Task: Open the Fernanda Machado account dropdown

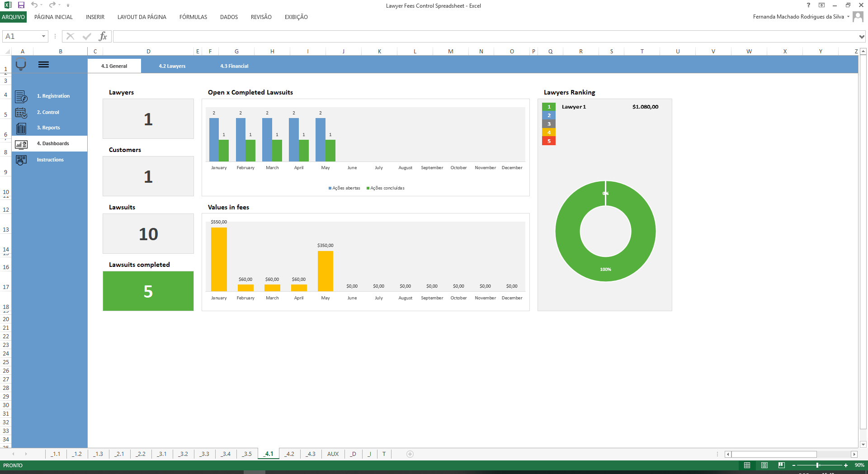Action: [847, 16]
